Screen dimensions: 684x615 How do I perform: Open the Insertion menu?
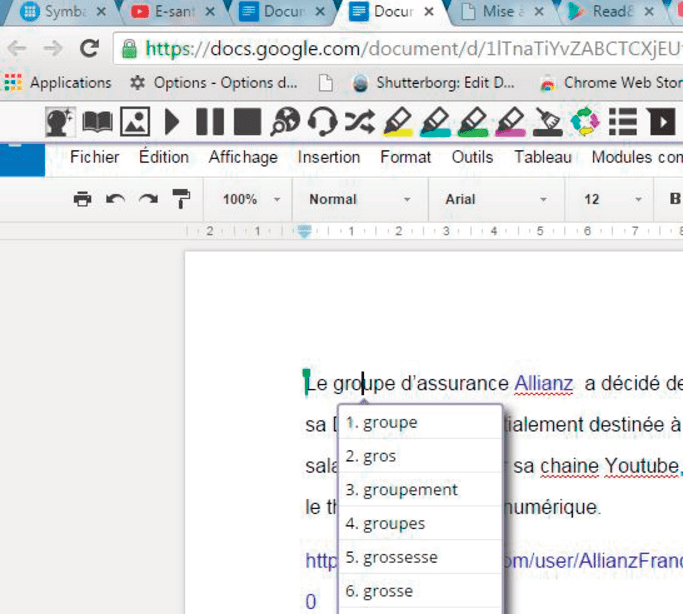328,157
